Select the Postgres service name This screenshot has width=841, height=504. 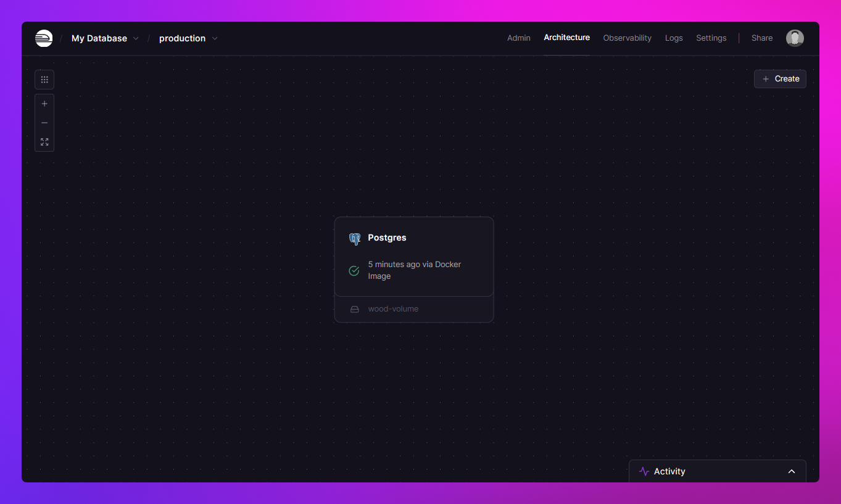[x=387, y=238]
